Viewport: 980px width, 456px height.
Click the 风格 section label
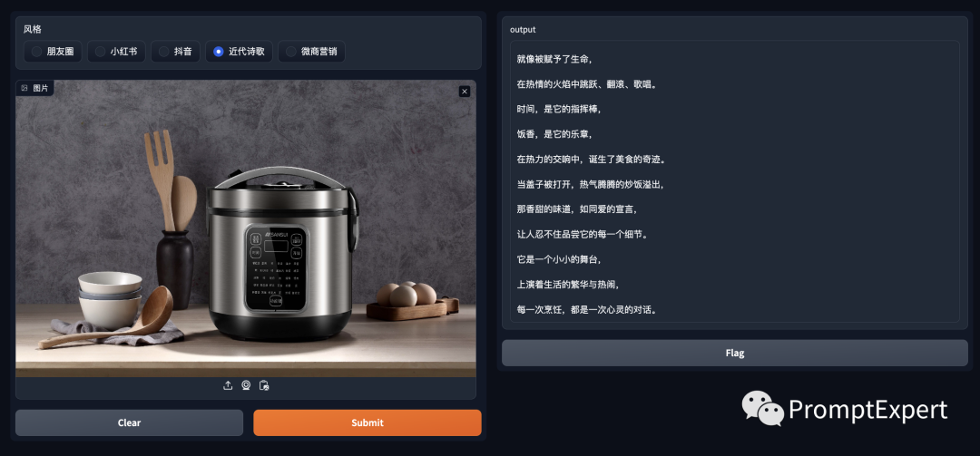(33, 29)
